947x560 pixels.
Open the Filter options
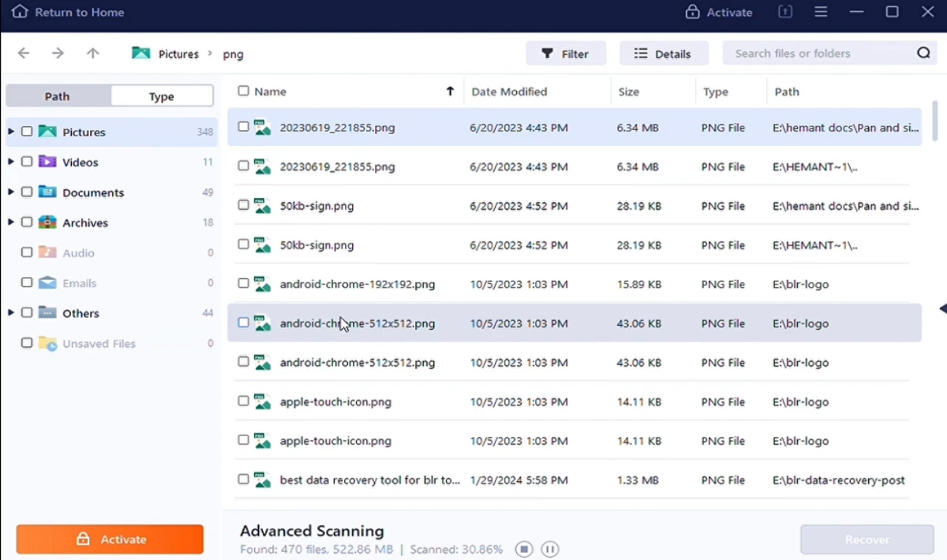(x=566, y=53)
